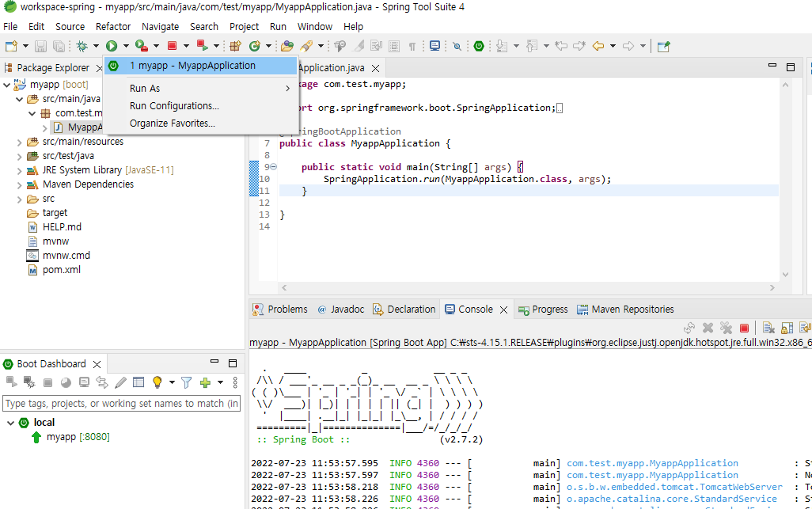Open dropdown arrow beside Back arrow
This screenshot has height=509, width=812.
point(613,46)
